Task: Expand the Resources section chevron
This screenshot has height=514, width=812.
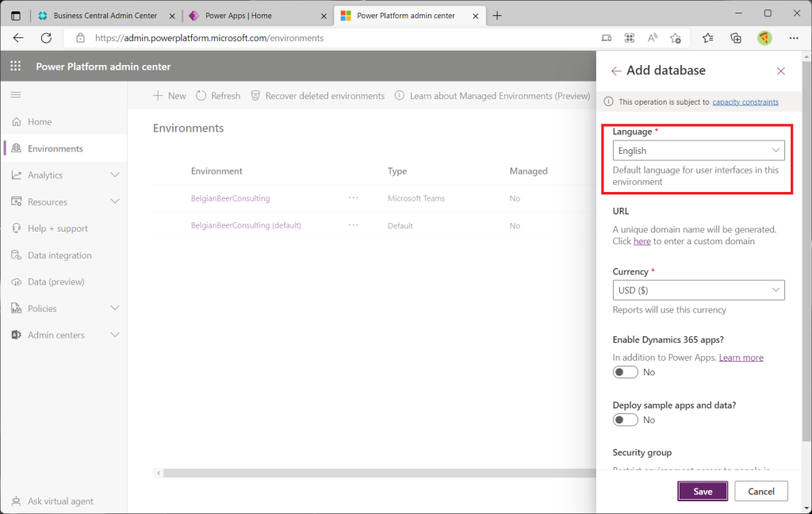Action: 115,201
